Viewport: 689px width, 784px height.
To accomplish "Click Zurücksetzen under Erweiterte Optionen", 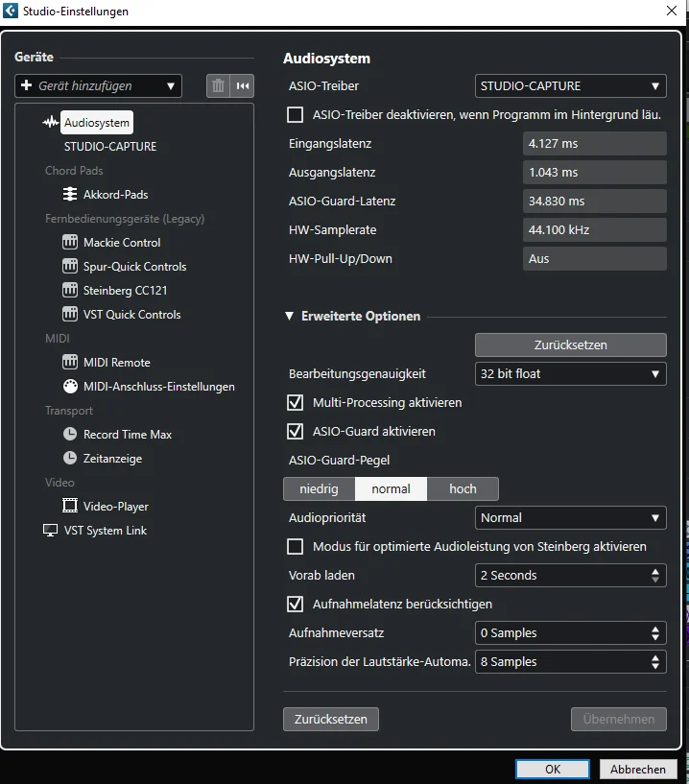I will [571, 345].
